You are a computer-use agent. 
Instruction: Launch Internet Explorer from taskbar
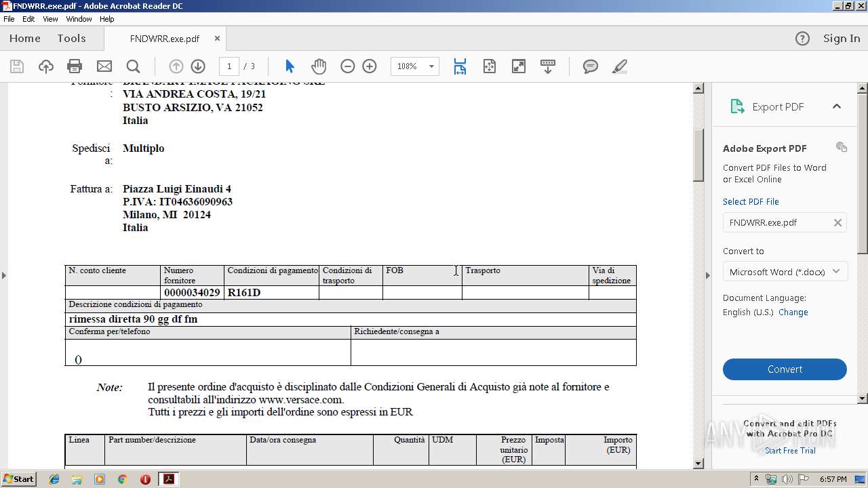54,479
